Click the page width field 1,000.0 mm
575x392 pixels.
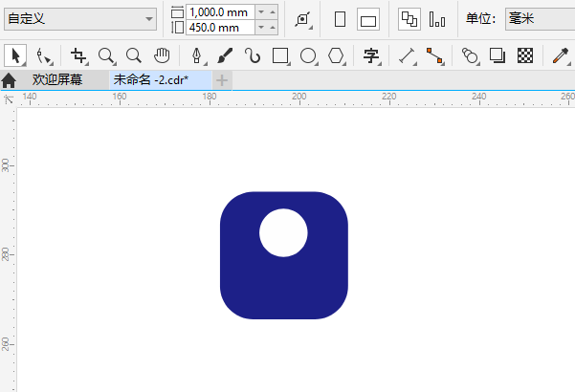[220, 12]
